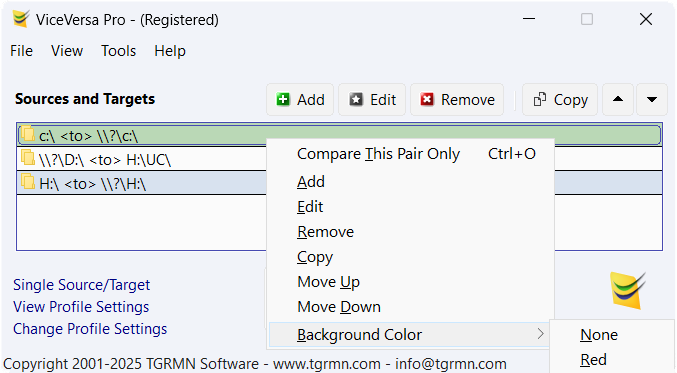
Task: Move pair down with down arrow button
Action: click(652, 100)
